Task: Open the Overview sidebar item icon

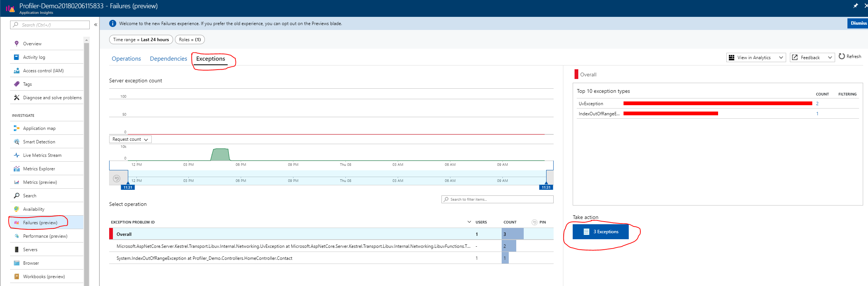Action: [x=16, y=43]
